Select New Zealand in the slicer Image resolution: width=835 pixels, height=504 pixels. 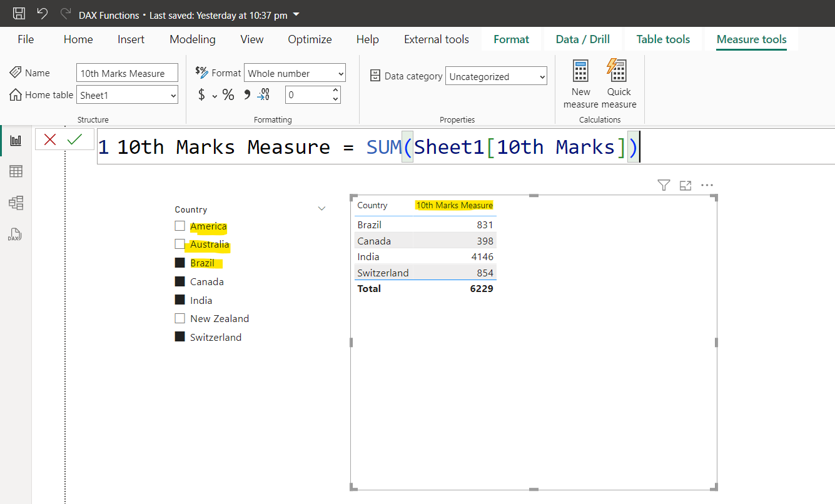[x=180, y=318]
